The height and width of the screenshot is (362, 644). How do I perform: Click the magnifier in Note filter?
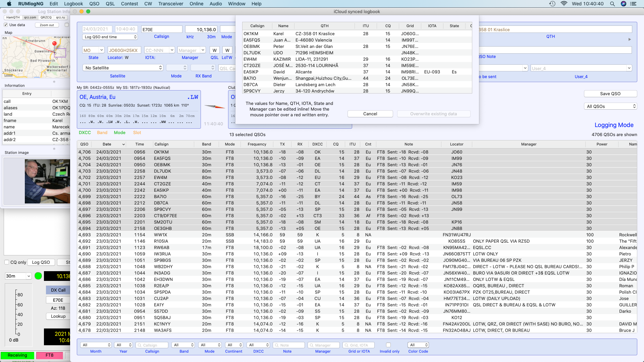pos(277,345)
